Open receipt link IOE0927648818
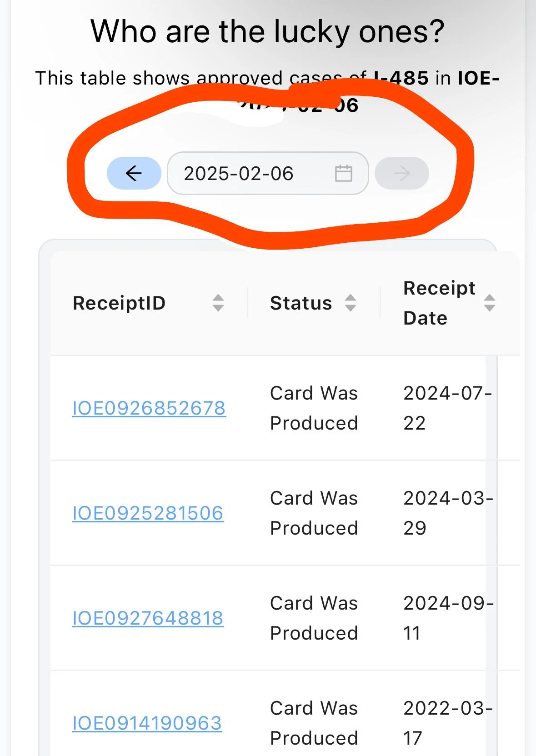This screenshot has width=536, height=756. [148, 618]
